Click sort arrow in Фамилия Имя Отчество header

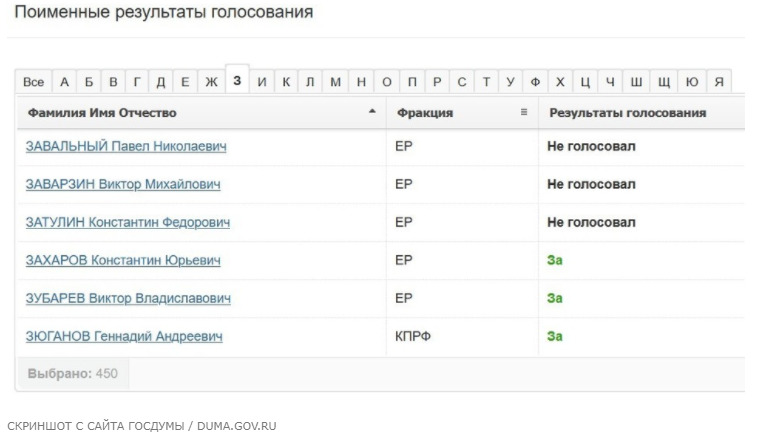click(373, 112)
